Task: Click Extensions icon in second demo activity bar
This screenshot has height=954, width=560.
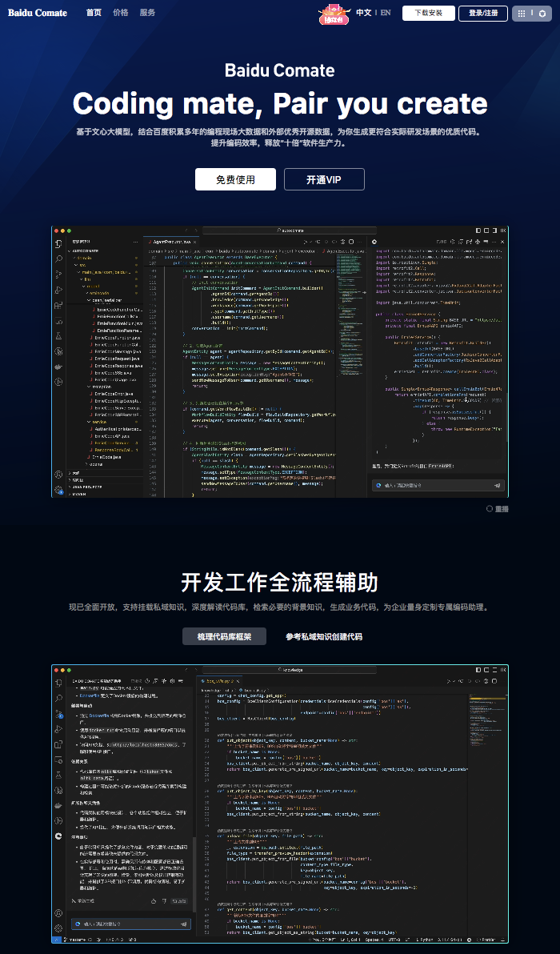Action: click(x=59, y=744)
